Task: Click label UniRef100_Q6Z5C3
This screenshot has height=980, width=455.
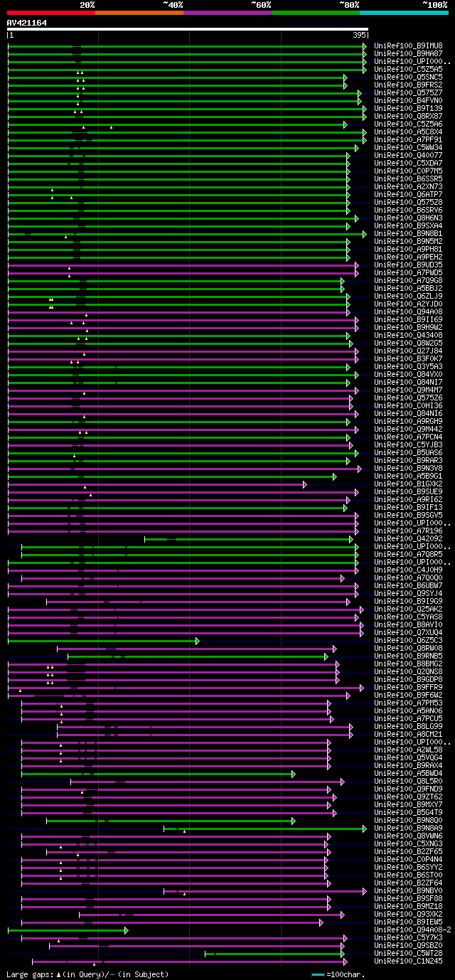Action: coord(408,640)
